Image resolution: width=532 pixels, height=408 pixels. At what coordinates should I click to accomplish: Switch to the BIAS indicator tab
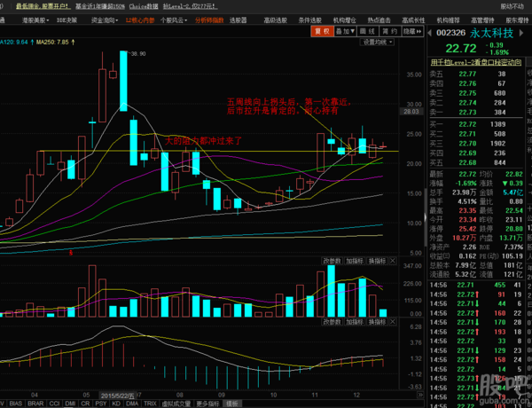point(14,402)
